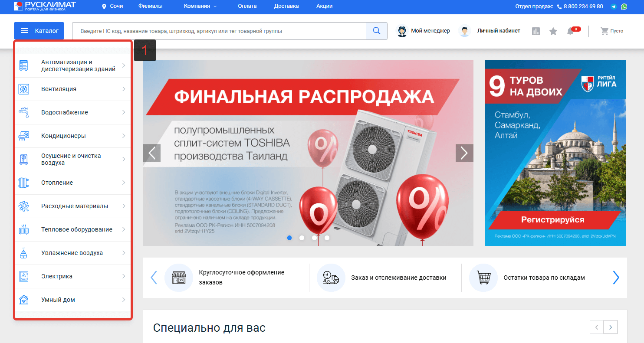Select the second banner slide dot
The image size is (644, 343).
[x=302, y=238]
